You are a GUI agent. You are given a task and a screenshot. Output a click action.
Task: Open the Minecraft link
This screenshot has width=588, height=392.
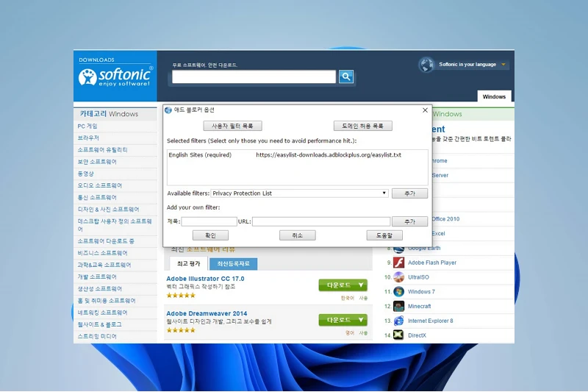(x=419, y=306)
